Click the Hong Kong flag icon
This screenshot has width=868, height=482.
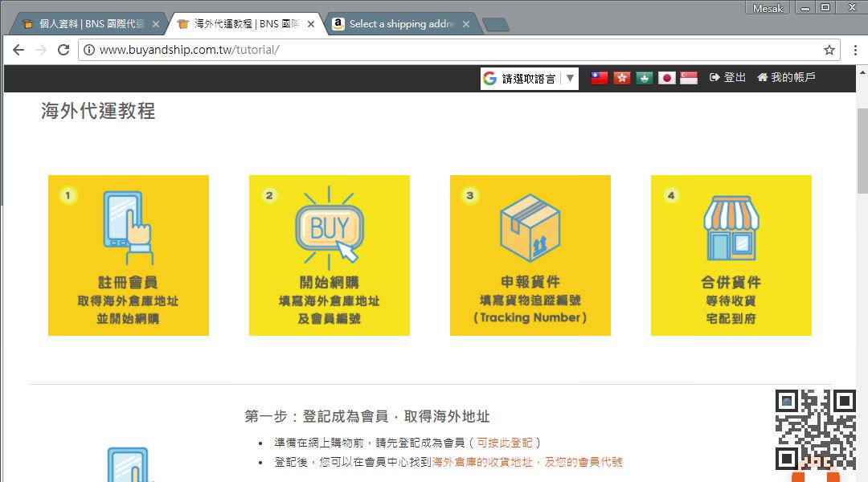(x=621, y=78)
